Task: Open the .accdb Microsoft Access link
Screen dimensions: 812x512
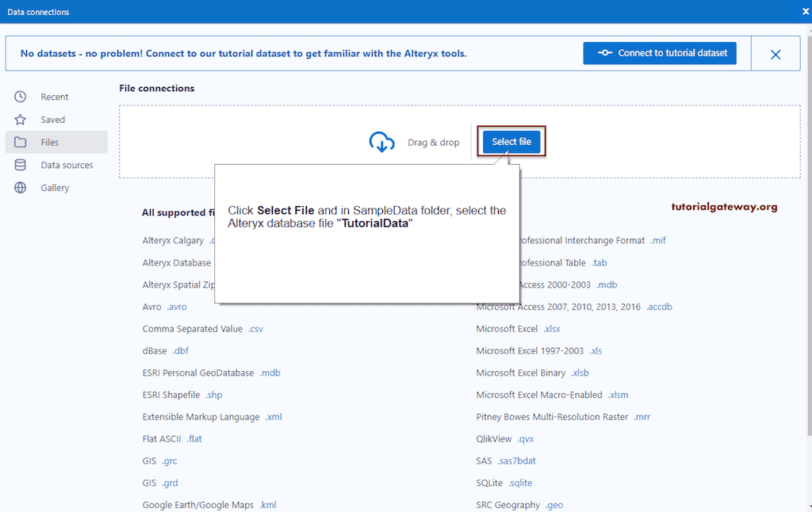Action: 659,306
